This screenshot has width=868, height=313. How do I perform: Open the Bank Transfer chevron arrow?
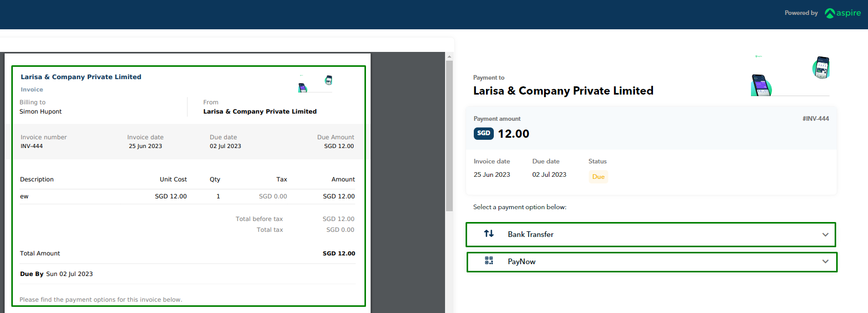[825, 234]
